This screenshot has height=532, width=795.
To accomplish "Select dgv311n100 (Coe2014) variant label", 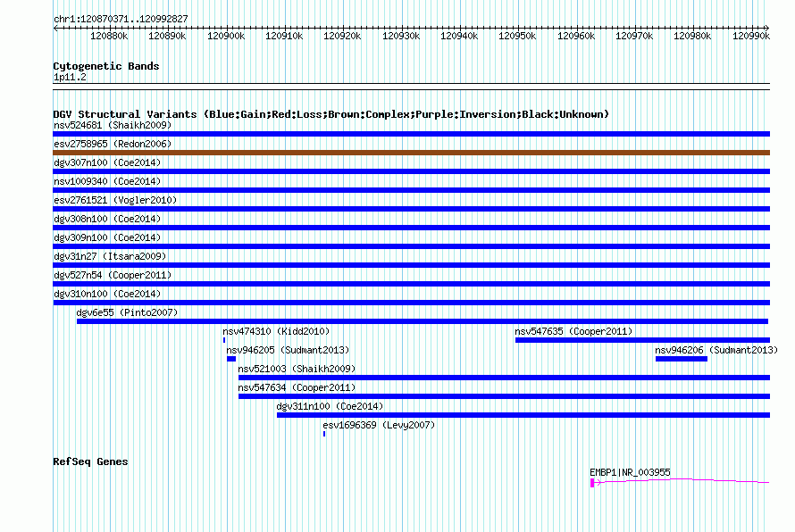I will point(331,406).
